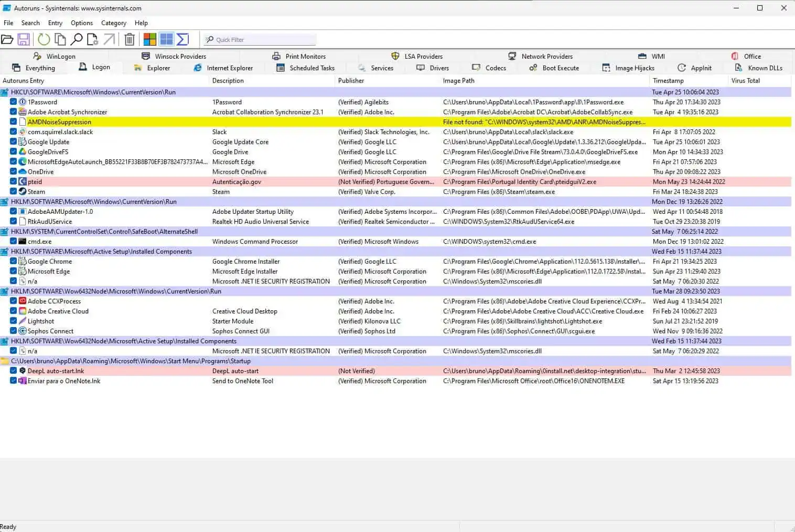Select the cmd.exe AlternateShell entry
The width and height of the screenshot is (795, 532).
click(x=396, y=241)
